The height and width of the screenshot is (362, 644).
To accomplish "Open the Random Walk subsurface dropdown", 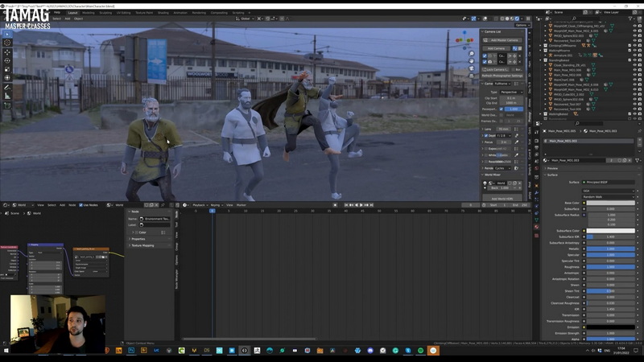I will [609, 197].
